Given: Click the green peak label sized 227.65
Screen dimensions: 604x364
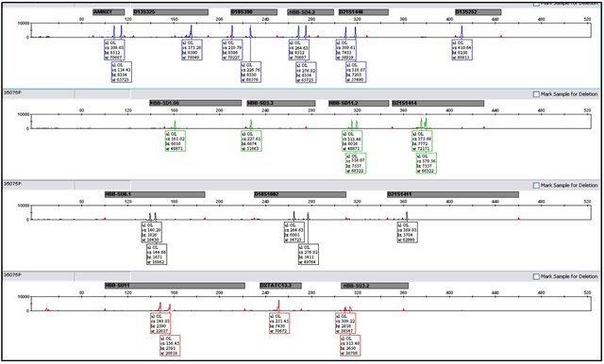Looking at the screenshot, I should 252,141.
